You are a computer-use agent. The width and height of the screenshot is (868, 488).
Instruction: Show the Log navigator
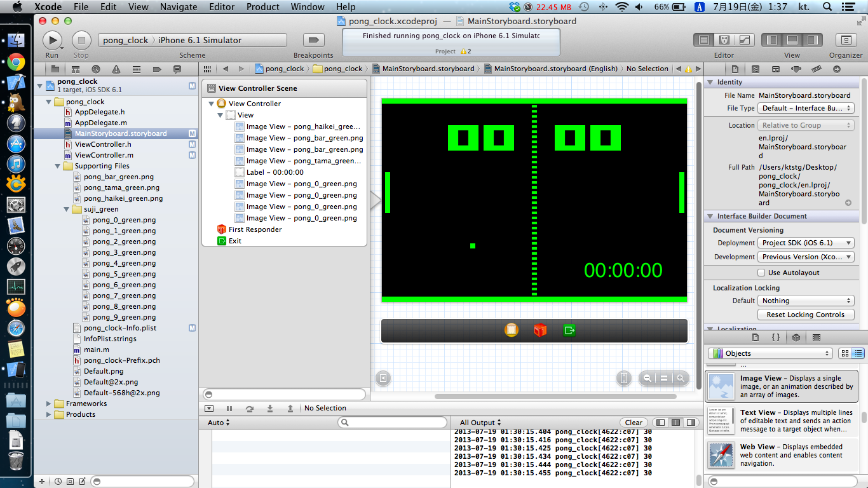tap(177, 69)
